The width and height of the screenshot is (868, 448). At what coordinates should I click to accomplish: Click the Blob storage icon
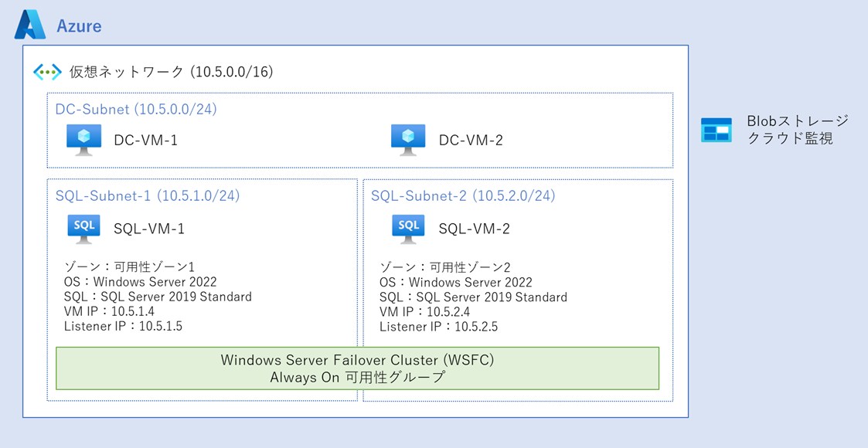coord(717,130)
